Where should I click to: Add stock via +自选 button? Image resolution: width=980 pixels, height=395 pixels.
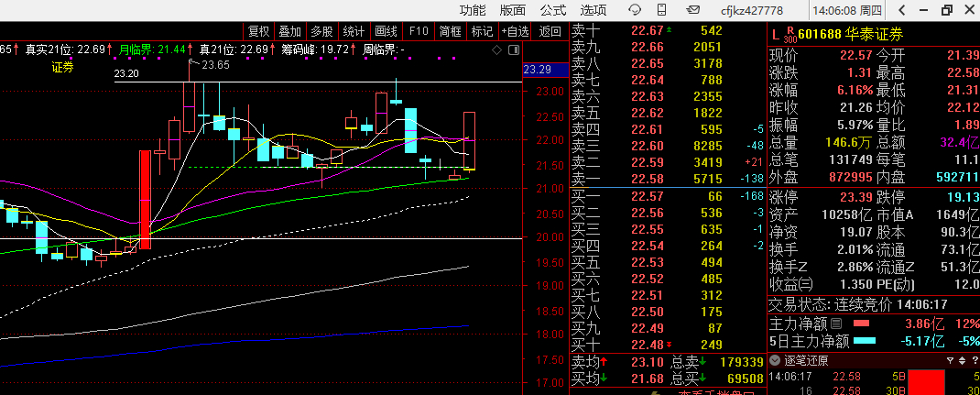(515, 31)
